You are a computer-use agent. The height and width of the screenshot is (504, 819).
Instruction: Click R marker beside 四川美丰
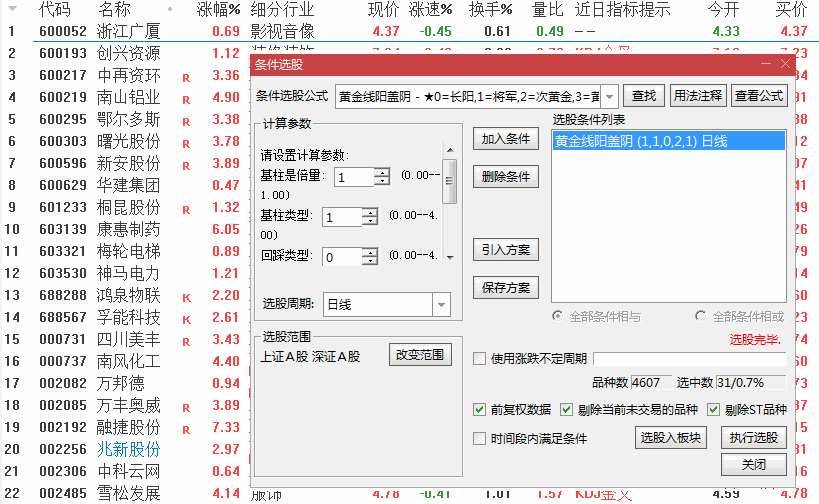click(x=186, y=343)
